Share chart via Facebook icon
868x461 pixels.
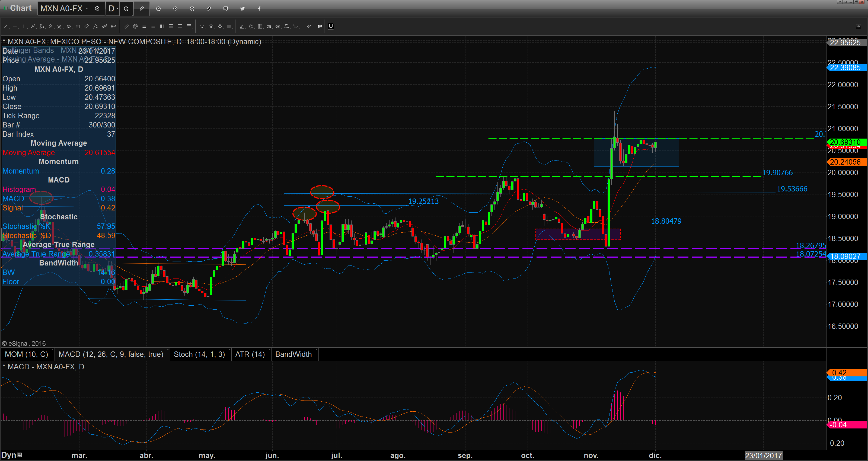pos(259,8)
